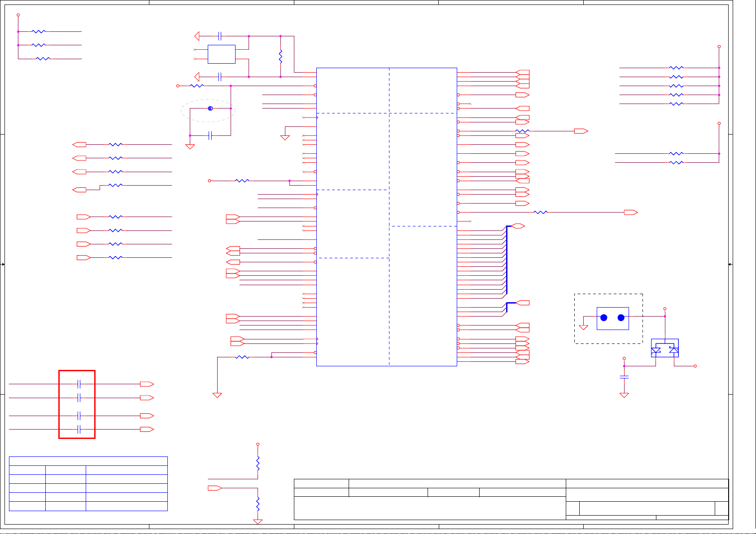This screenshot has height=534, width=756.
Task: Click ground symbol inside the dashed rectangle
Action: click(584, 327)
